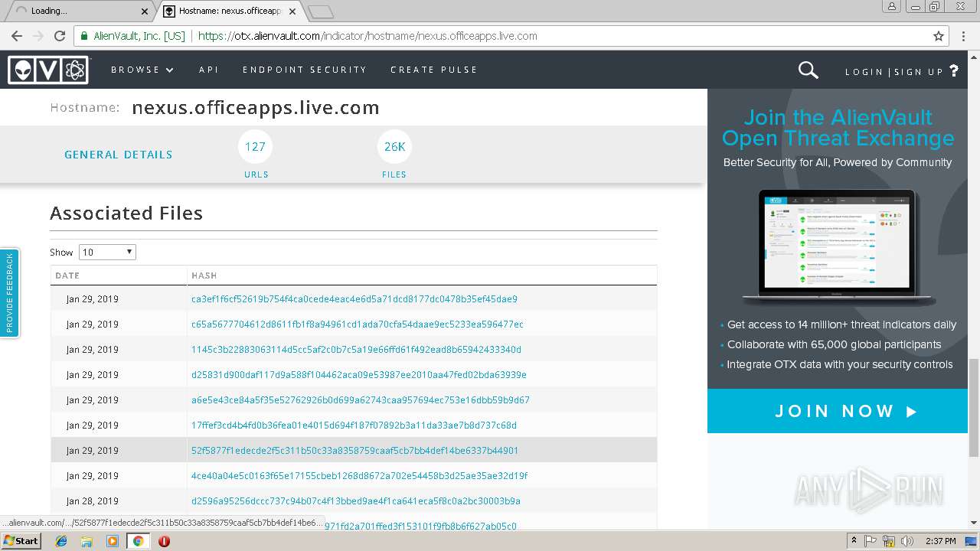Click the help question mark icon
Image resolution: width=980 pixels, height=551 pixels.
tap(954, 70)
